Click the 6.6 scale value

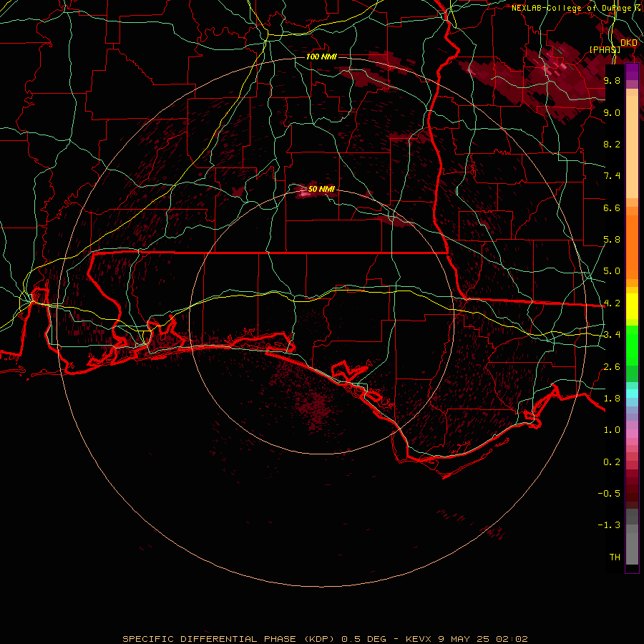pyautogui.click(x=612, y=208)
